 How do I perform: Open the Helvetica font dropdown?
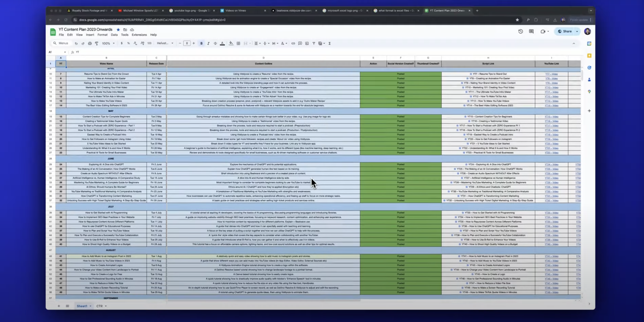tap(165, 43)
